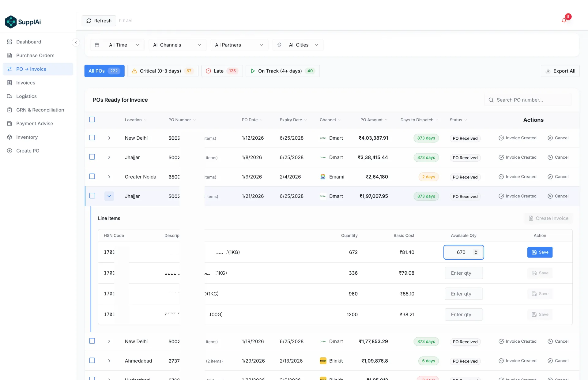
Task: Open the All Channels dropdown
Action: coord(178,45)
